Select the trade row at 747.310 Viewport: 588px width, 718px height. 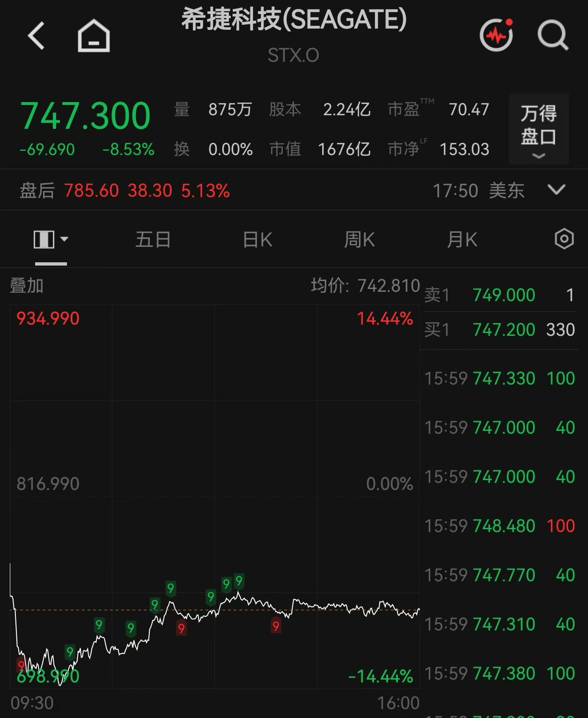tap(500, 624)
